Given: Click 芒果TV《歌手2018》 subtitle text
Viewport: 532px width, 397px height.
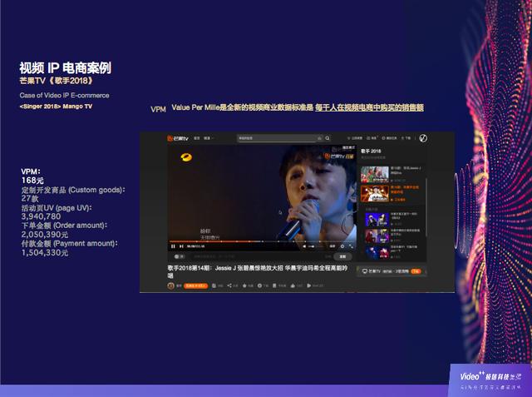Looking at the screenshot, I should (57, 81).
